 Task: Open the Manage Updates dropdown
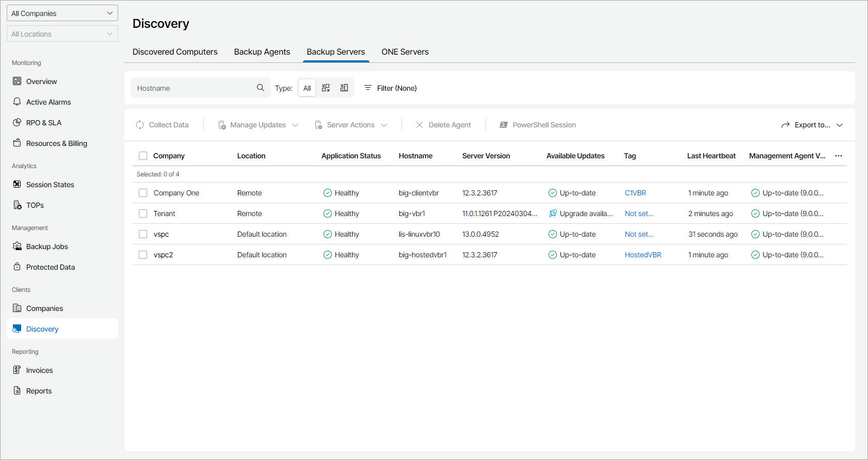point(258,125)
